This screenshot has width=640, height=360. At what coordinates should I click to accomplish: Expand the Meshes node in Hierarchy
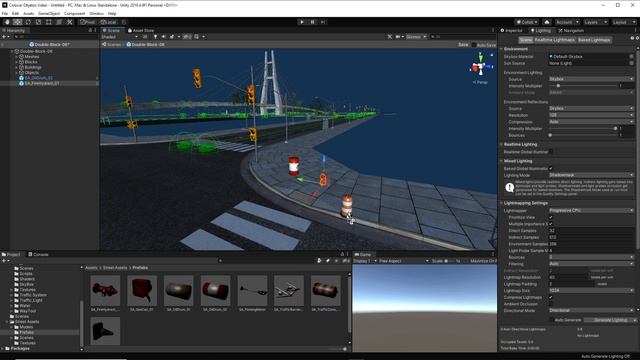pos(16,57)
